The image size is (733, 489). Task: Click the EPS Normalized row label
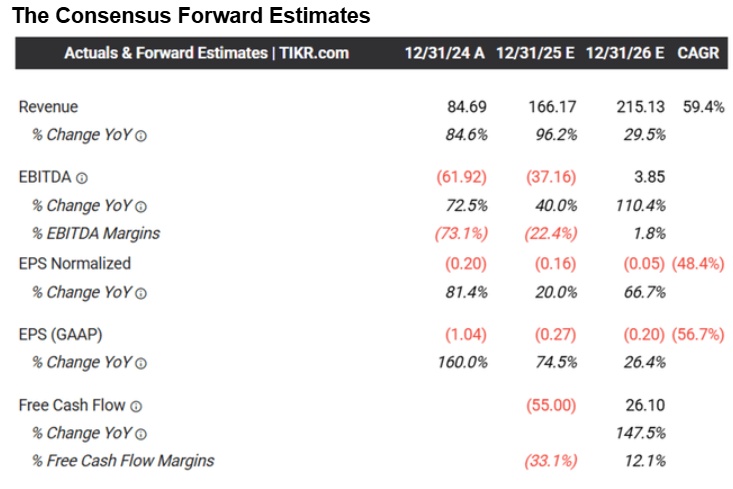tap(75, 264)
